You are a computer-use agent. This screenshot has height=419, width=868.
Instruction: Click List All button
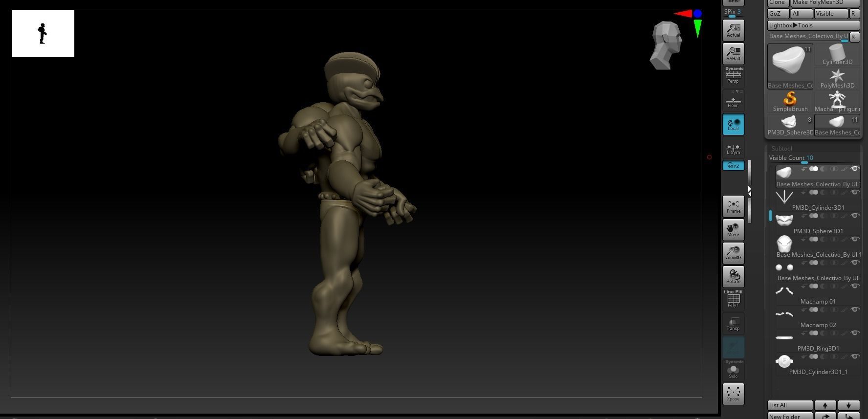pyautogui.click(x=790, y=405)
